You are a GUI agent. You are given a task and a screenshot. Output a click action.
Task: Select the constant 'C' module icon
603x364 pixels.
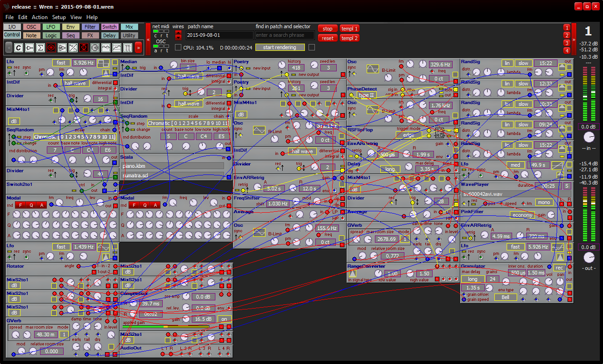coord(19,47)
